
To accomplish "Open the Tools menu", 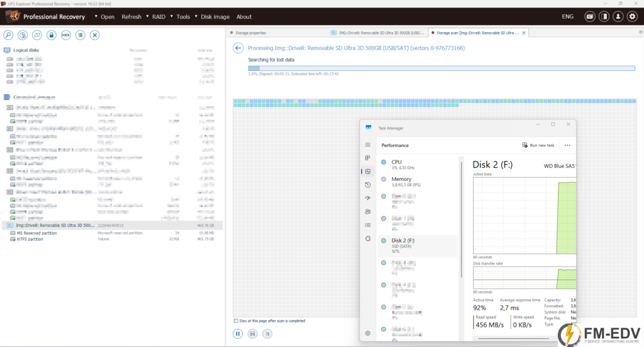I will tap(183, 17).
